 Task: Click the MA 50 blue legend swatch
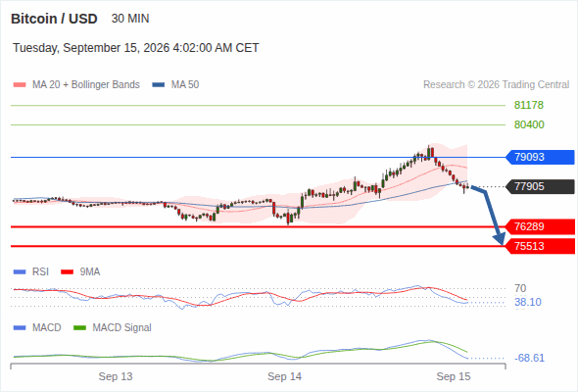tap(159, 85)
